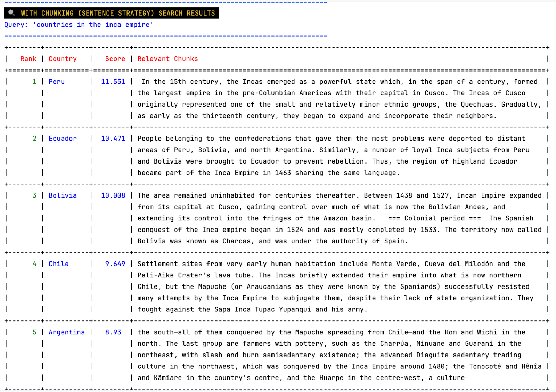
Task: Click the Country column header
Action: (x=63, y=59)
